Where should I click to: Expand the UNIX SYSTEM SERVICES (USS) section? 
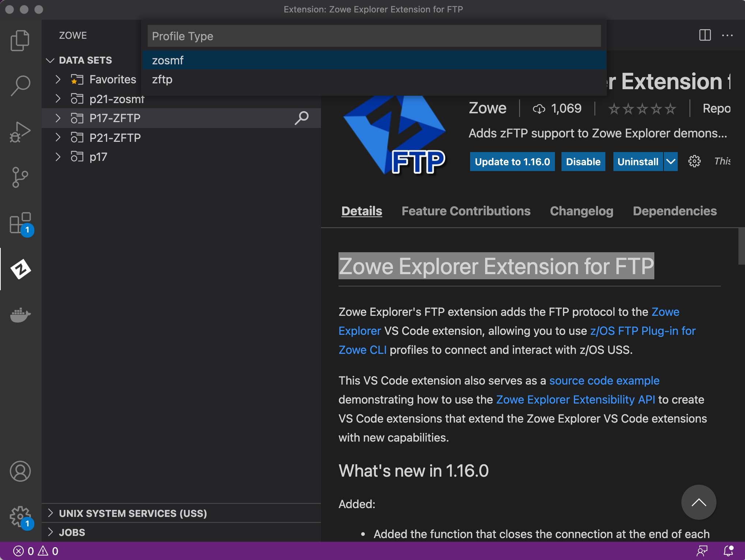point(50,513)
